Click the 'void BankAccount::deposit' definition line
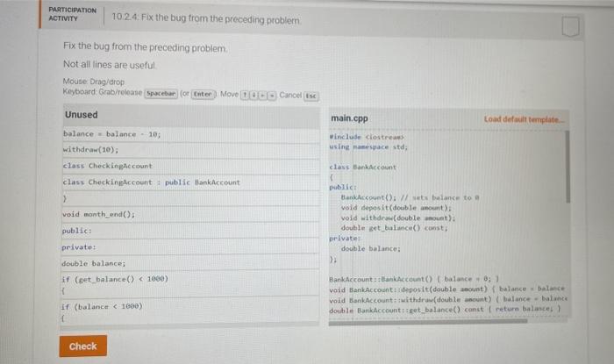This screenshot has height=364, width=614. tap(447, 289)
